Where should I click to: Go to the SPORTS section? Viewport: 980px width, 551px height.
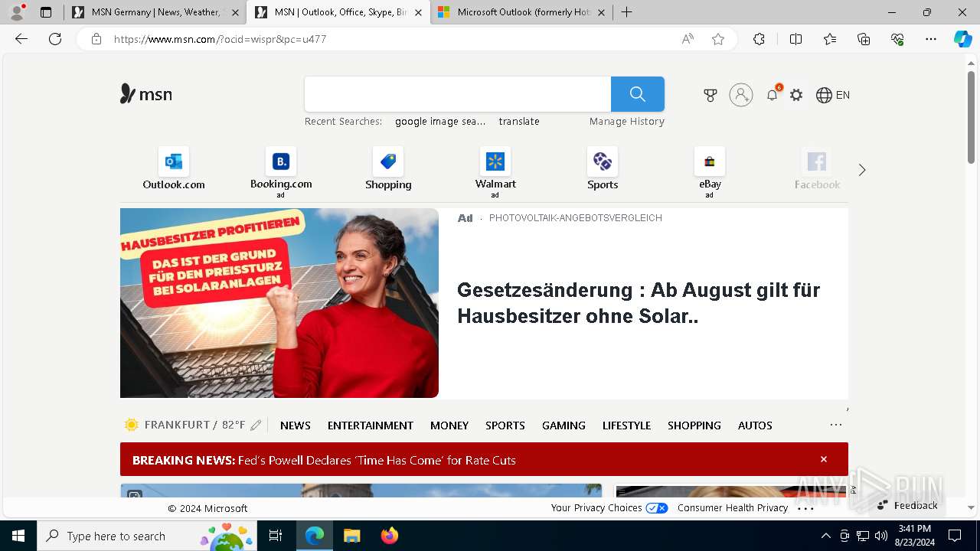coord(505,425)
